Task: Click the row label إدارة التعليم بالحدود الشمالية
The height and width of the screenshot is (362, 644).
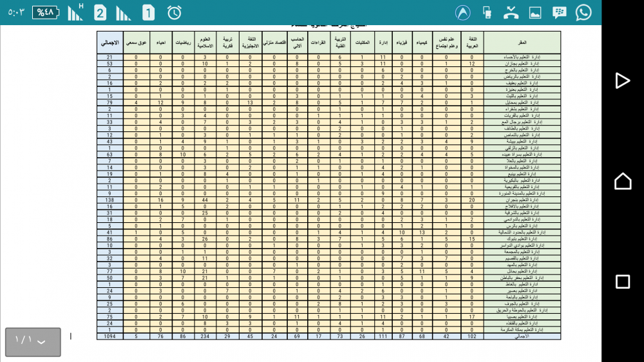Action: tap(522, 232)
